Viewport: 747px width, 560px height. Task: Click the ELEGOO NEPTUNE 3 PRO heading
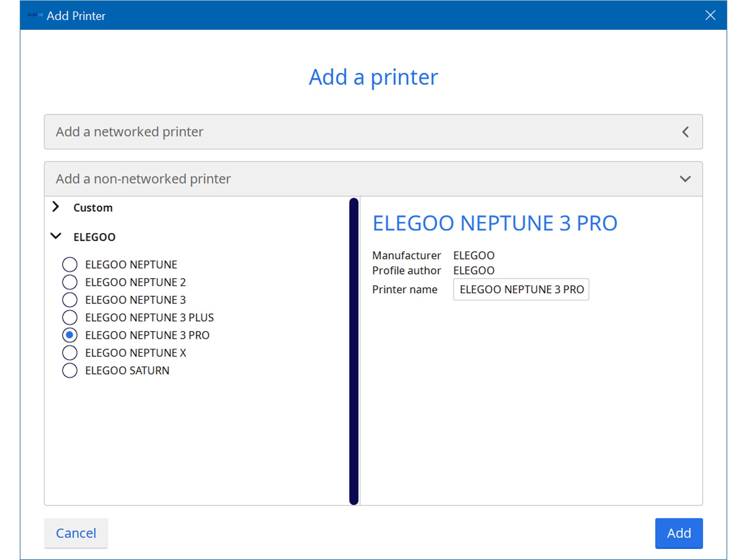coord(495,223)
